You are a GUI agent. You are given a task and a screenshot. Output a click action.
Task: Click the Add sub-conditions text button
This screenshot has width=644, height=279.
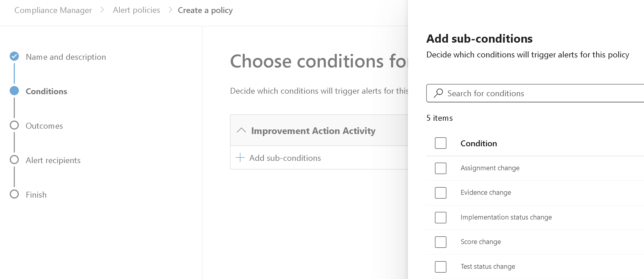(285, 158)
